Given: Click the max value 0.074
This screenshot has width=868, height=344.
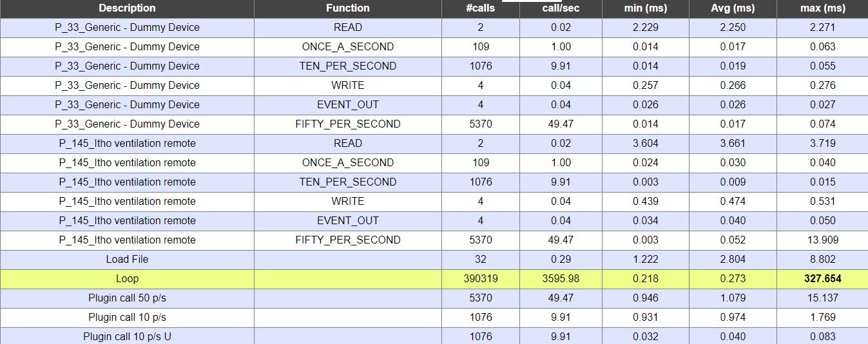Looking at the screenshot, I should pyautogui.click(x=822, y=124).
